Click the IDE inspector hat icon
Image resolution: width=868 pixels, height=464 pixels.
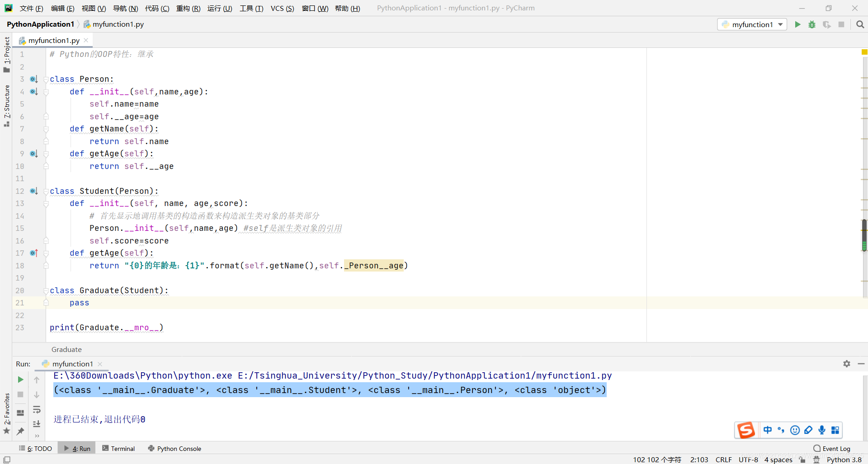(x=816, y=459)
